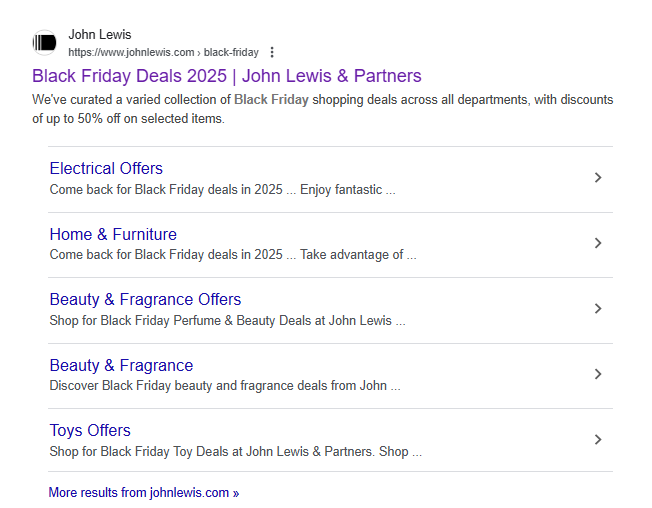Click 'Shop for Black Friday Perfume' description
The width and height of the screenshot is (652, 508).
pos(227,321)
